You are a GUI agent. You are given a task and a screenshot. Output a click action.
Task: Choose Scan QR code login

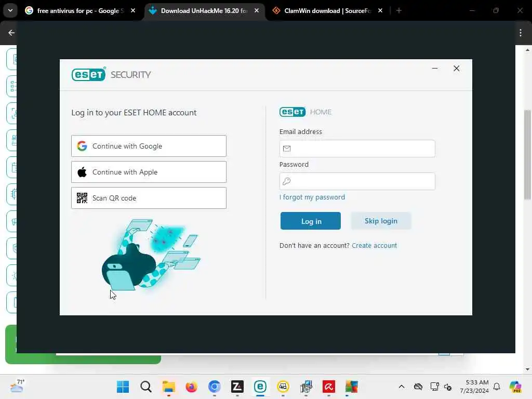[149, 198]
